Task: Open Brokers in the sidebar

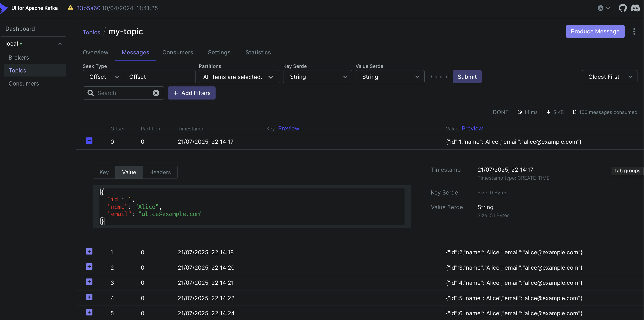Action: [x=19, y=58]
